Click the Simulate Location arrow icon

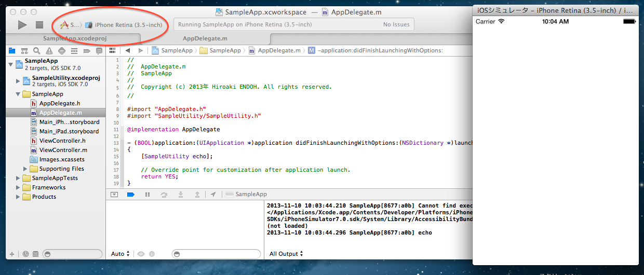coord(213,194)
